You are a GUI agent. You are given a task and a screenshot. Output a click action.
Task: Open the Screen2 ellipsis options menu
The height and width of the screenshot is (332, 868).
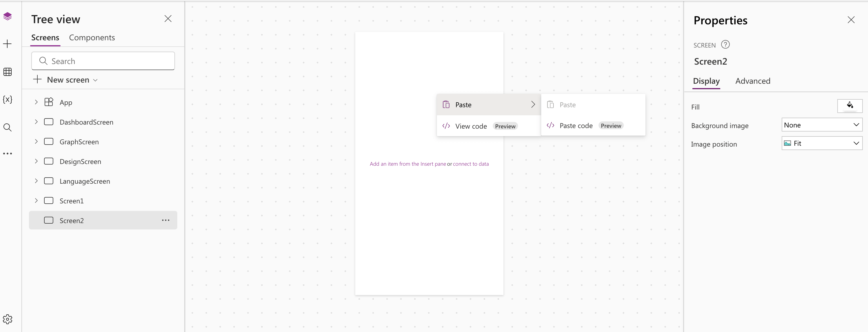tap(165, 220)
